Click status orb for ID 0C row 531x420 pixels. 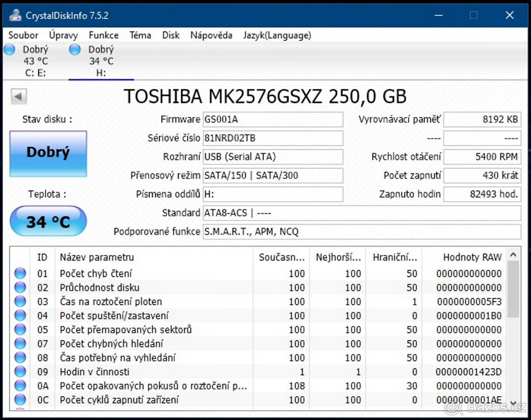tap(20, 400)
